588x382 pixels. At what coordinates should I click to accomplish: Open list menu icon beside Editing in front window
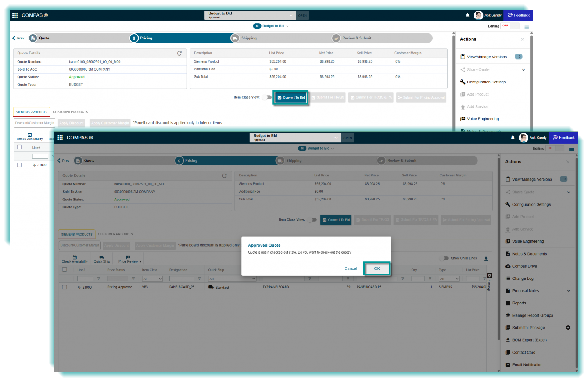pyautogui.click(x=571, y=149)
